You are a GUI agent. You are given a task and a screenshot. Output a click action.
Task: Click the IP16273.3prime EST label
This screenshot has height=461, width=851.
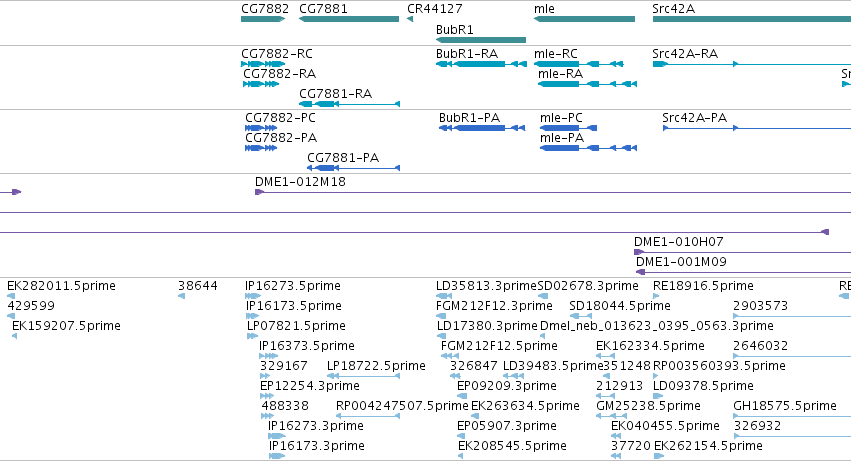coord(316,426)
